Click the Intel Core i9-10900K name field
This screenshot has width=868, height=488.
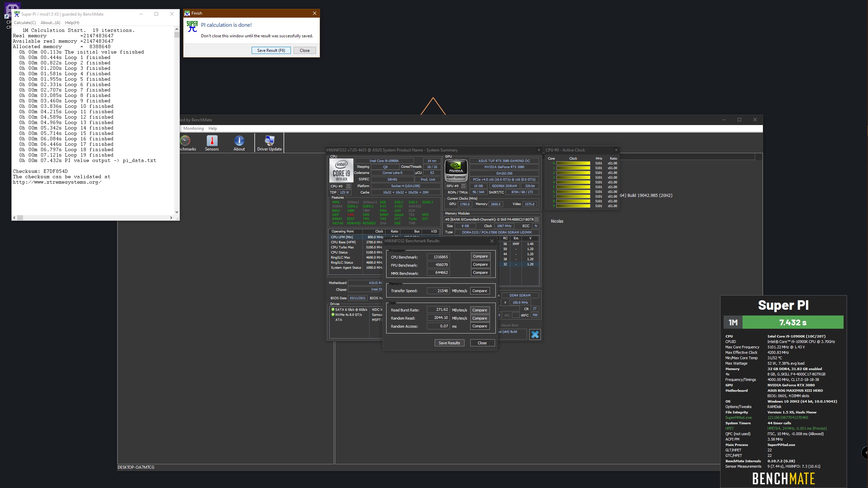[384, 161]
